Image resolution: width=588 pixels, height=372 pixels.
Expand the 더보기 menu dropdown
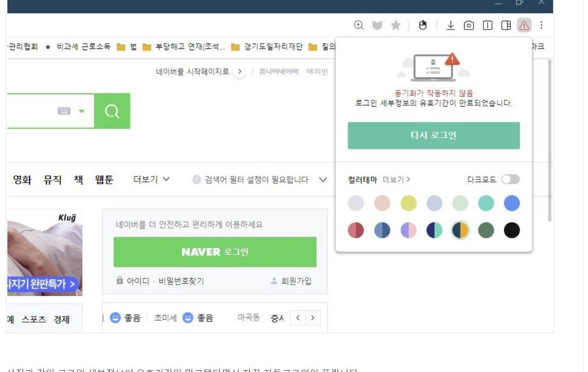[x=151, y=180]
